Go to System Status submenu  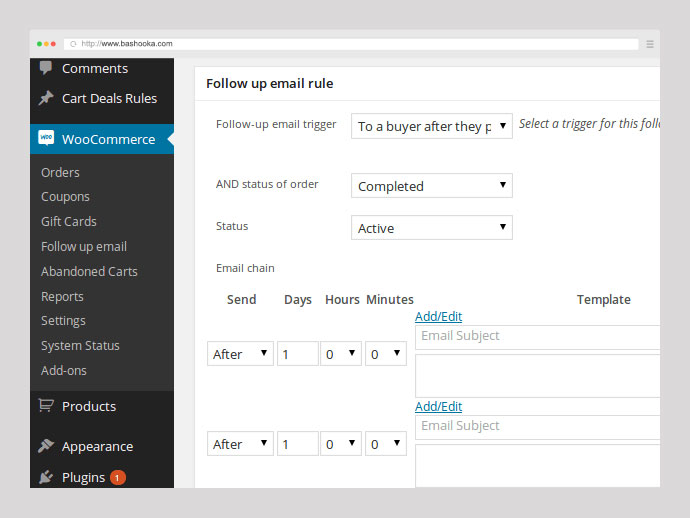[x=80, y=345]
